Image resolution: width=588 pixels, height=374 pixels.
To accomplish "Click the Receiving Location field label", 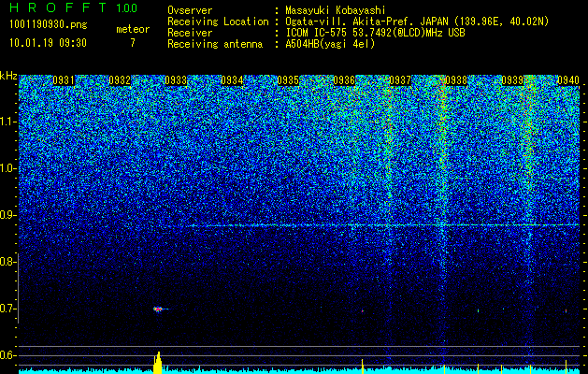I will pos(218,22).
